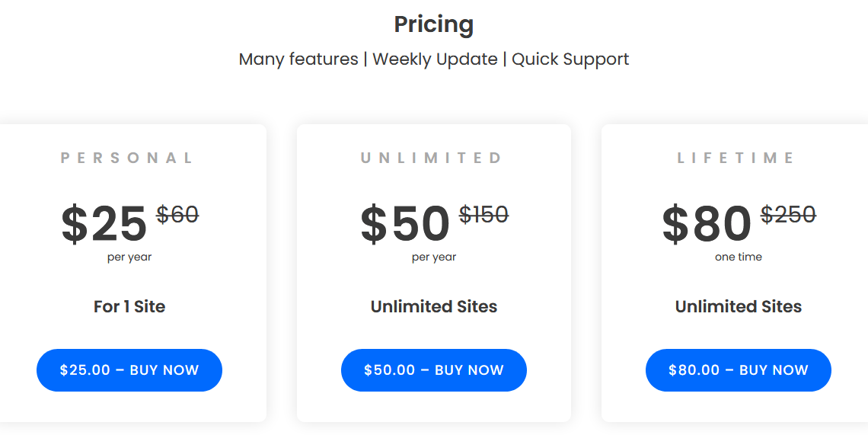Click the crossed-out $150 price

(483, 215)
